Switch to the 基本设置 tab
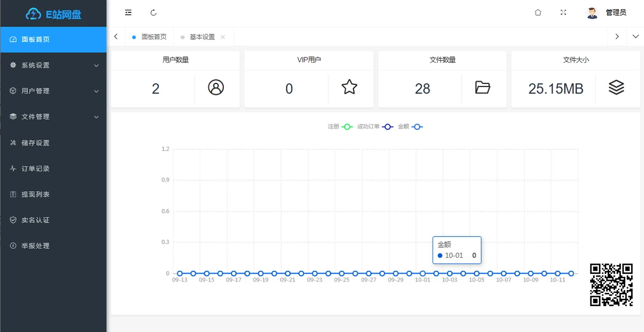644x332 pixels. (202, 37)
